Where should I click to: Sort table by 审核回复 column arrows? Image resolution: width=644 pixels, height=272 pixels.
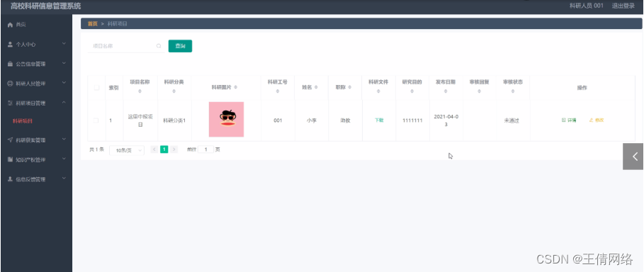click(480, 91)
